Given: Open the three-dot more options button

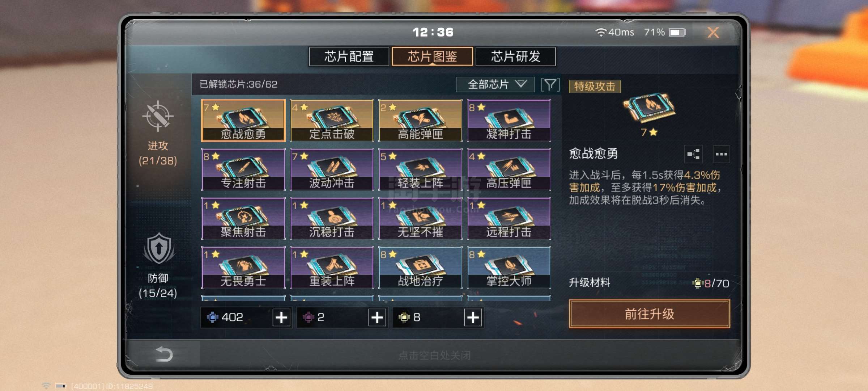Looking at the screenshot, I should click(x=721, y=154).
